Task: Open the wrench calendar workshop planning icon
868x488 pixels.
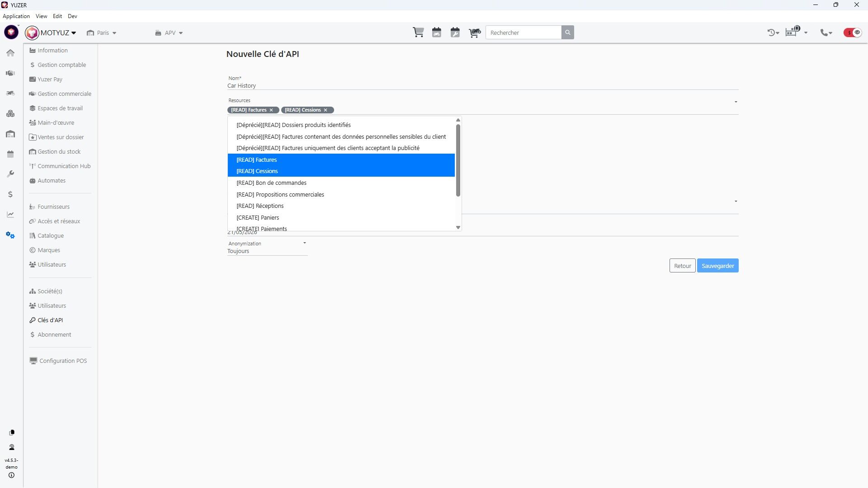Action: 455,33
